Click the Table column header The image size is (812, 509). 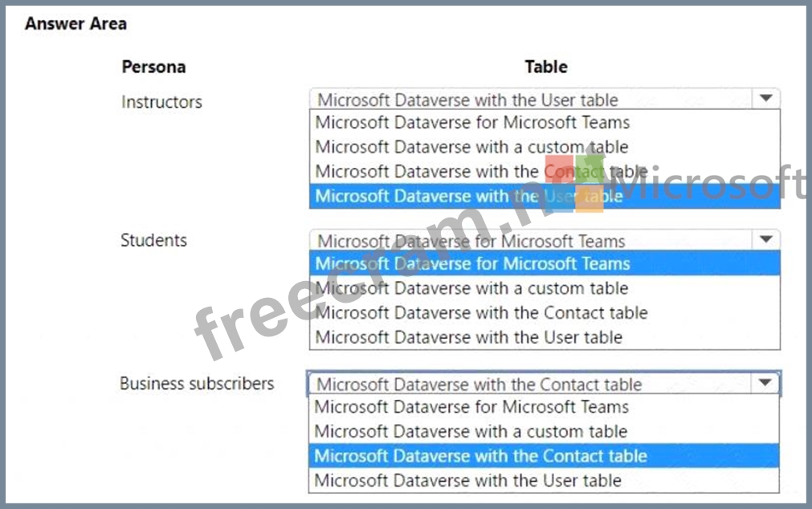pos(546,67)
